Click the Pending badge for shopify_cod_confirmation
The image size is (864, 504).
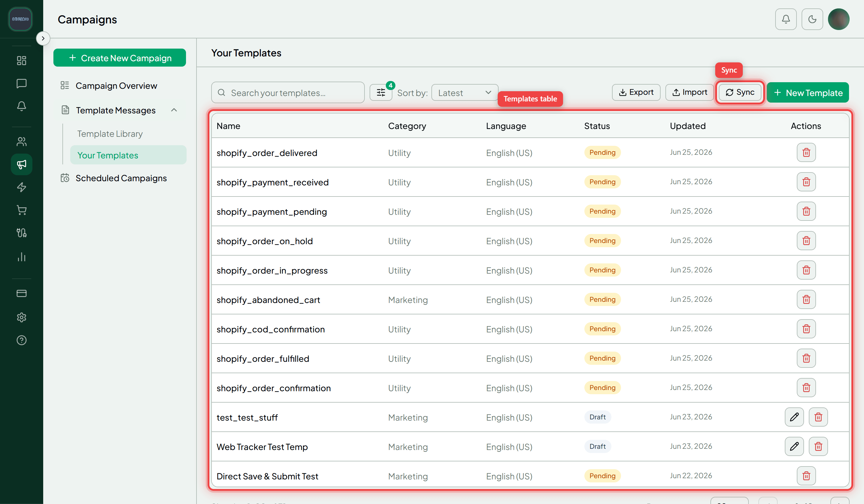[x=602, y=329]
